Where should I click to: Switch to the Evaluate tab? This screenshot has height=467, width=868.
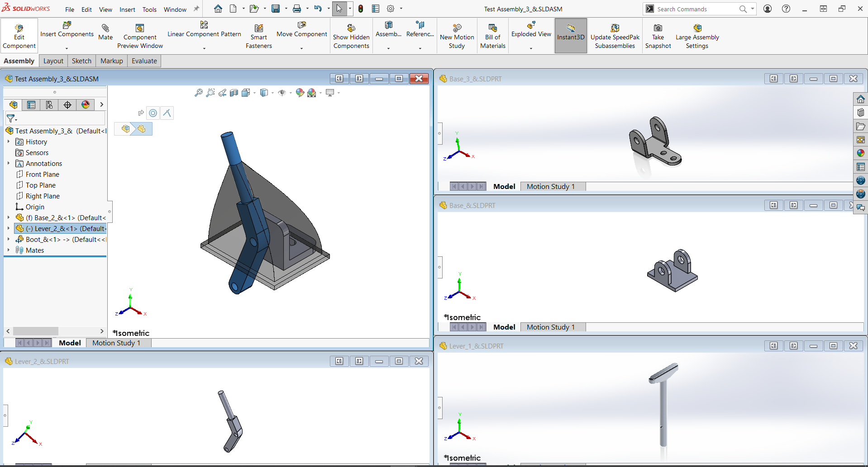coord(144,61)
